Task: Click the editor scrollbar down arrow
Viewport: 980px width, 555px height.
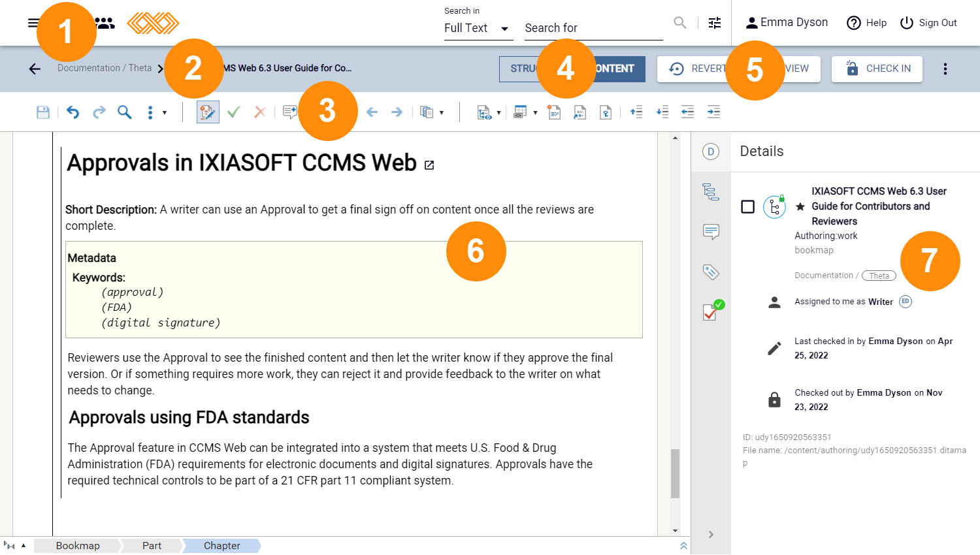Action: click(676, 531)
